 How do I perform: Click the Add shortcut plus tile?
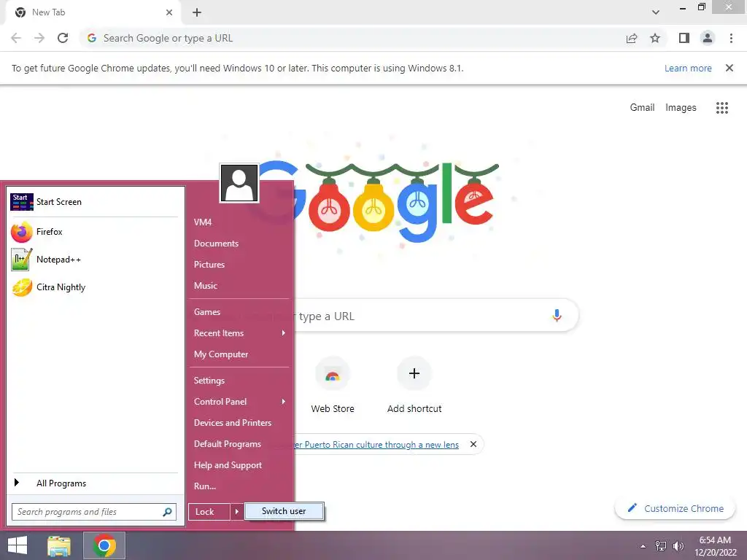coord(414,386)
